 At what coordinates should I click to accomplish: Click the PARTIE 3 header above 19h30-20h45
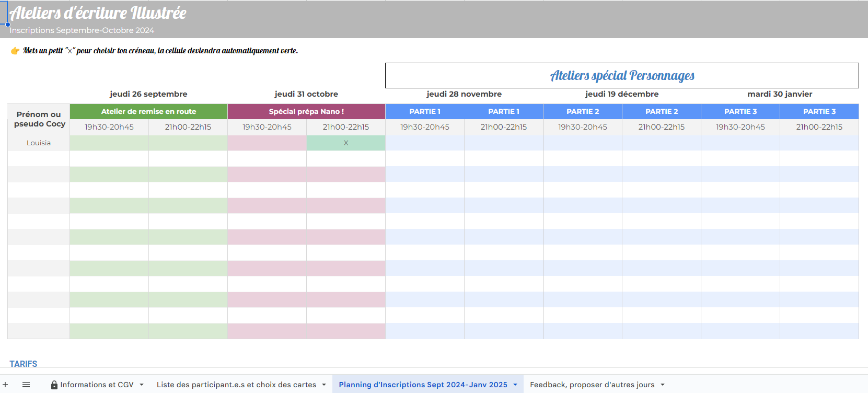click(x=740, y=111)
